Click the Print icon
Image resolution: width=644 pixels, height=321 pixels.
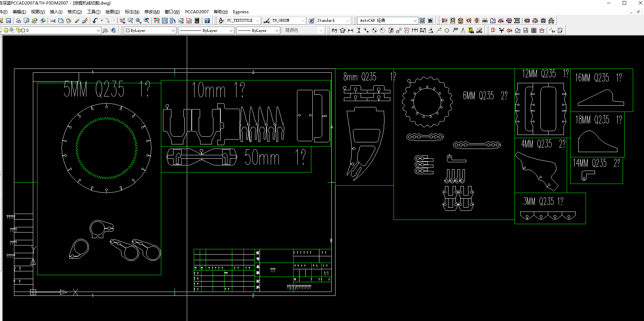19,21
